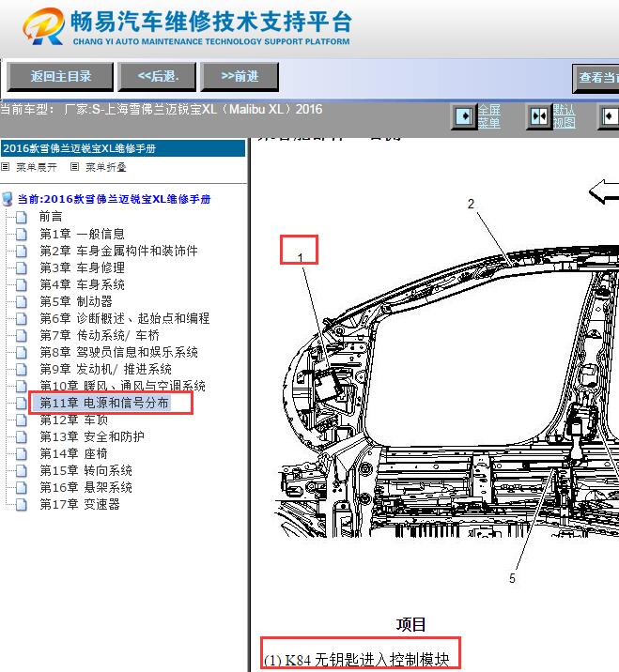Click the page icon next to 第3章
The width and height of the screenshot is (619, 672).
pos(22,268)
